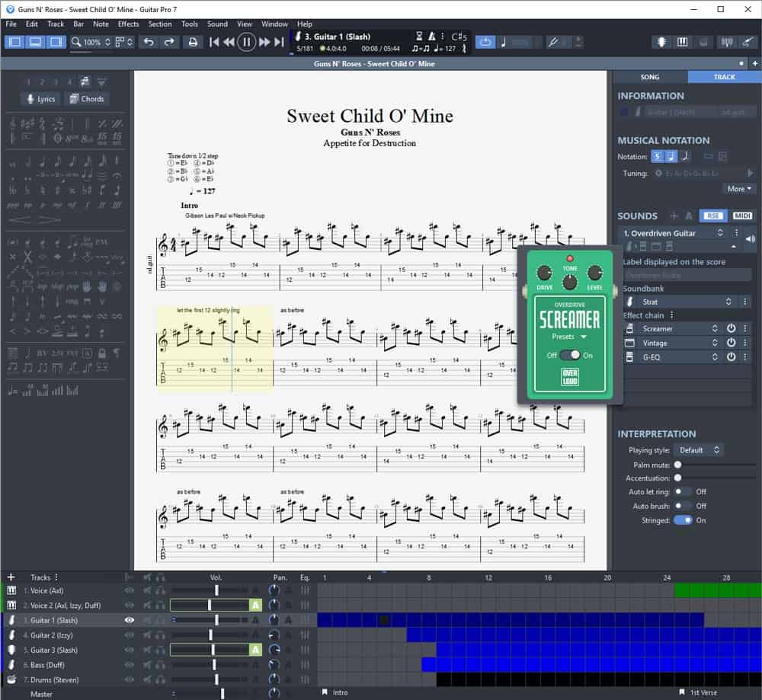Pause playback with the round pause button

[x=246, y=42]
